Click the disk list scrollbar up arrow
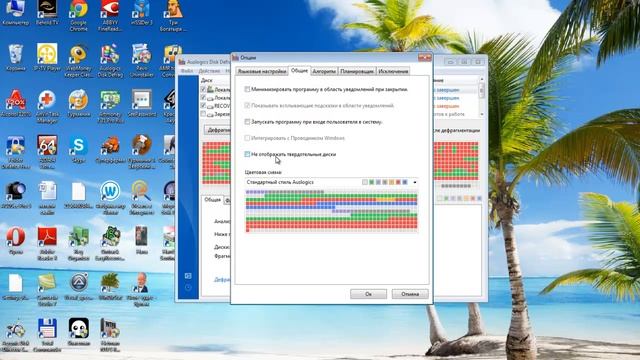Image resolution: width=640 pixels, height=360 pixels. click(482, 79)
